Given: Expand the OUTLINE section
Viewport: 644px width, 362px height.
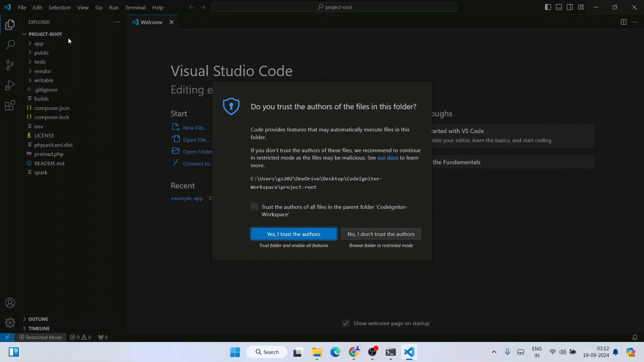Looking at the screenshot, I should (38, 319).
